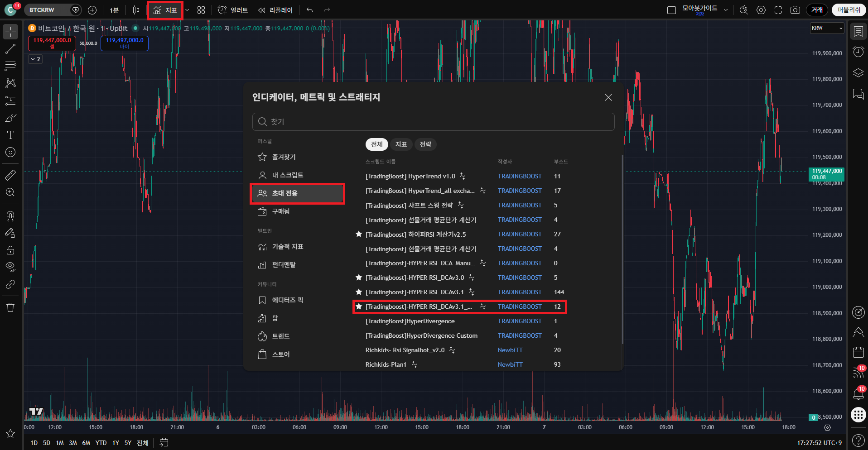Open the emoji icons tool
This screenshot has height=450, width=868.
point(10,152)
